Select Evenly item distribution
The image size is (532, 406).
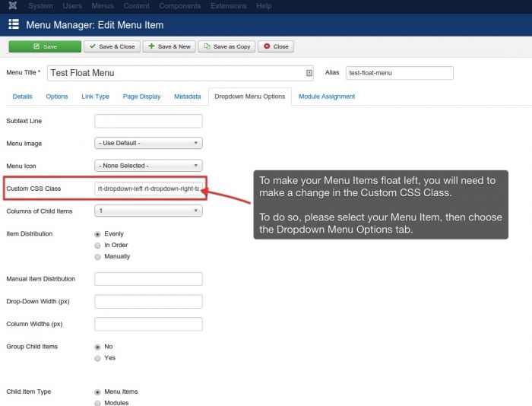[x=97, y=233]
